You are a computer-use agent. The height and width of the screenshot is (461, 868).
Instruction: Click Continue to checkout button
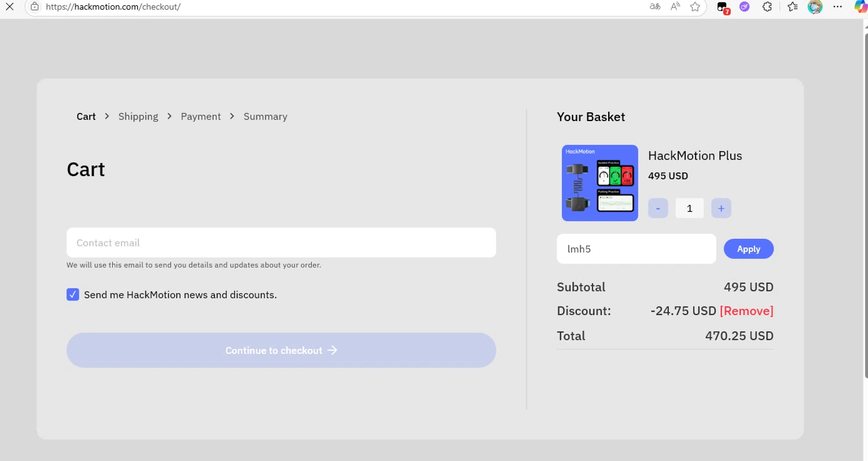click(281, 350)
